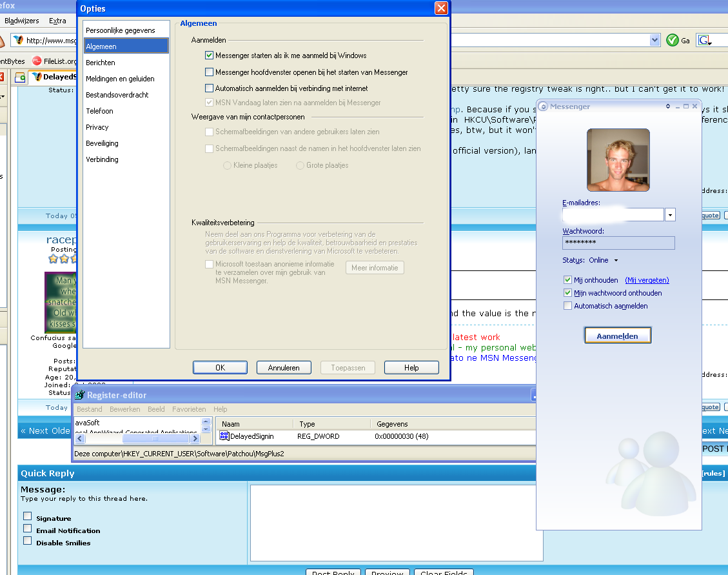Click the Messenger profile picture
The height and width of the screenshot is (575, 728).
pyautogui.click(x=618, y=160)
